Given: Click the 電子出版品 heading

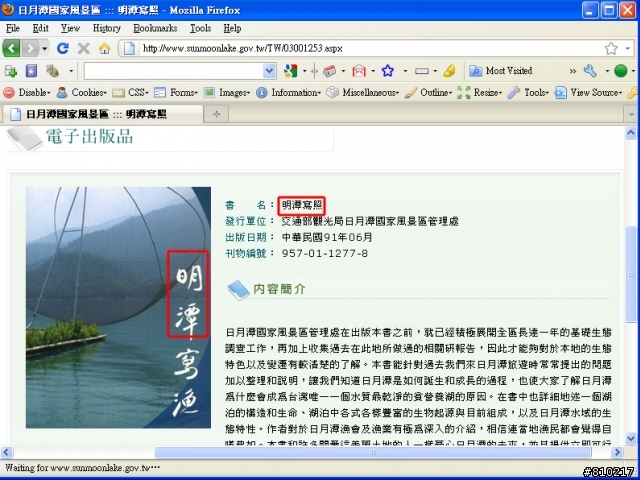Looking at the screenshot, I should (89, 137).
